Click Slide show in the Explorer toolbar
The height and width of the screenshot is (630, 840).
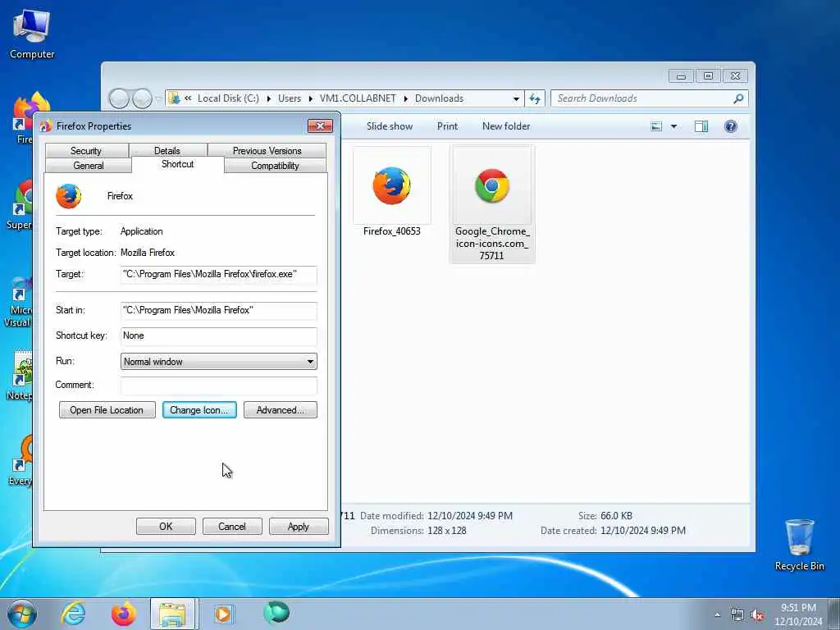click(x=390, y=126)
